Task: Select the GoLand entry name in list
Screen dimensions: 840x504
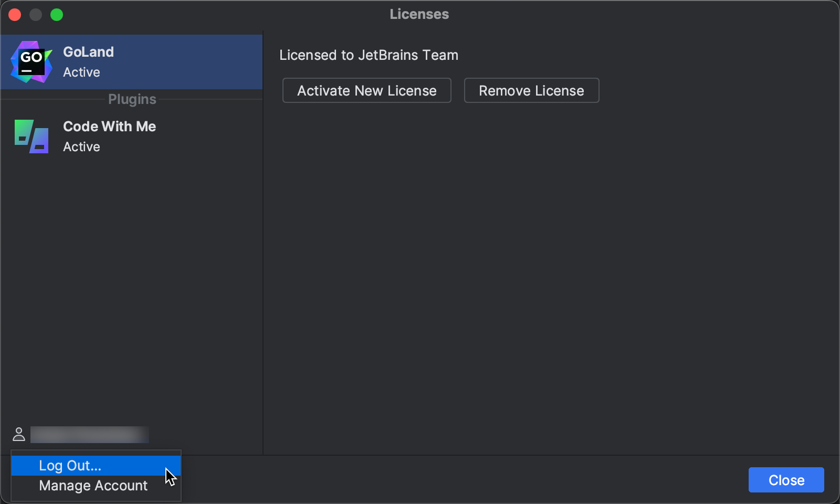Action: (x=88, y=52)
